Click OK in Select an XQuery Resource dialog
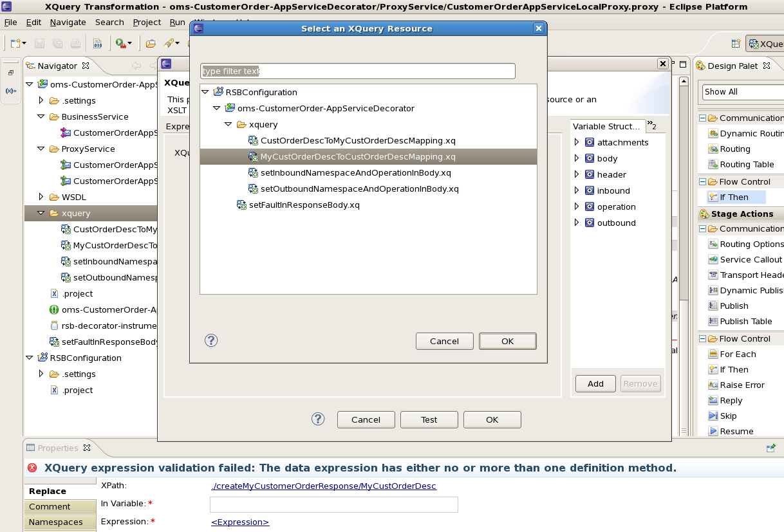The width and height of the screenshot is (784, 532). [508, 341]
